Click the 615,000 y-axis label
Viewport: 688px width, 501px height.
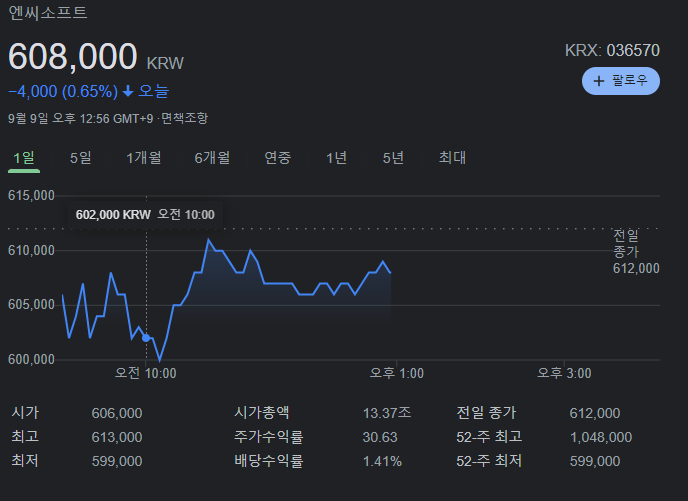click(31, 196)
